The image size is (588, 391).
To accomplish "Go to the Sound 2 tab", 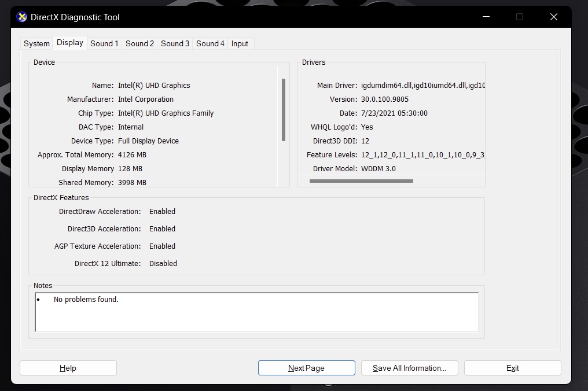I will pos(139,43).
